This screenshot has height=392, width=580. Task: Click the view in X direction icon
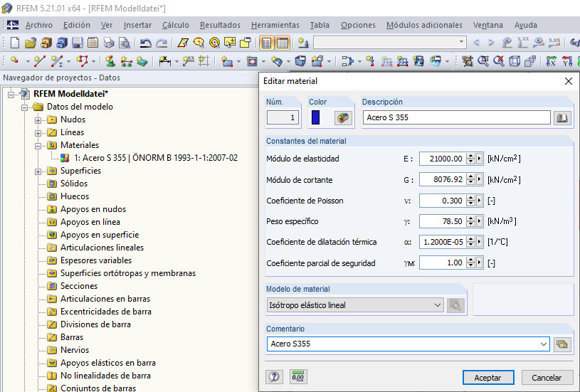coord(551,60)
